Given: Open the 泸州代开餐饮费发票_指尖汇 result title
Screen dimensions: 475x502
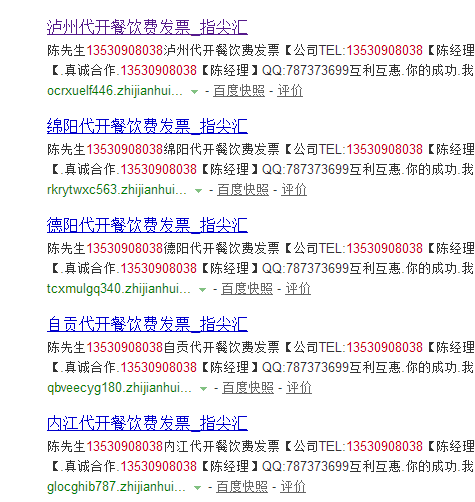Looking at the screenshot, I should point(147,27).
